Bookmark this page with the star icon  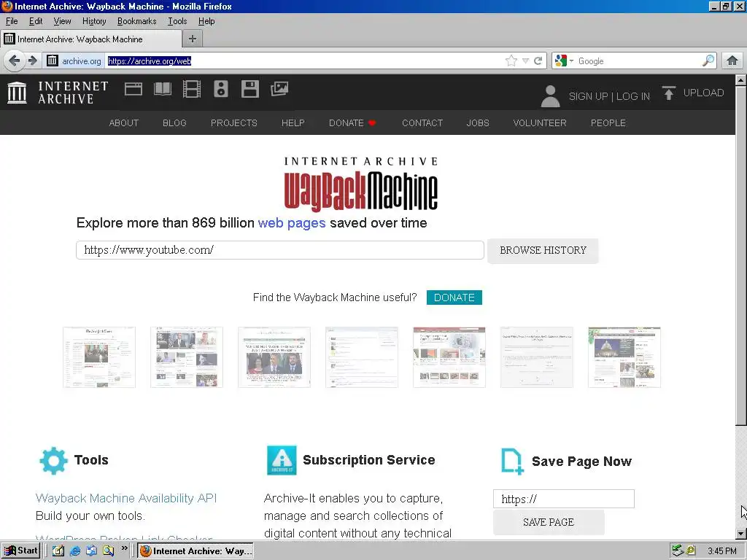point(511,61)
